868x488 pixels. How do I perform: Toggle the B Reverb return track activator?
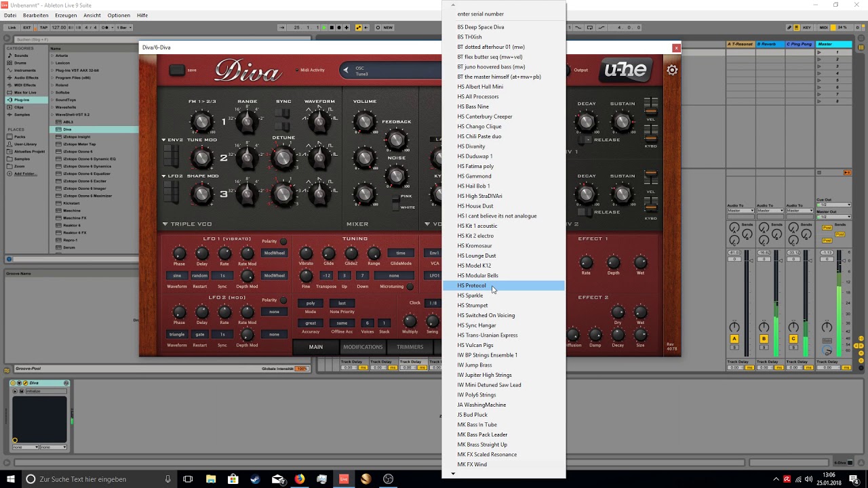764,339
